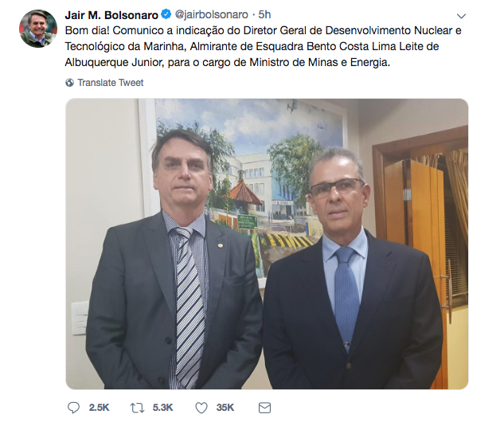Image resolution: width=504 pixels, height=422 pixels.
Task: View the 35K likes count
Action: [x=225, y=408]
